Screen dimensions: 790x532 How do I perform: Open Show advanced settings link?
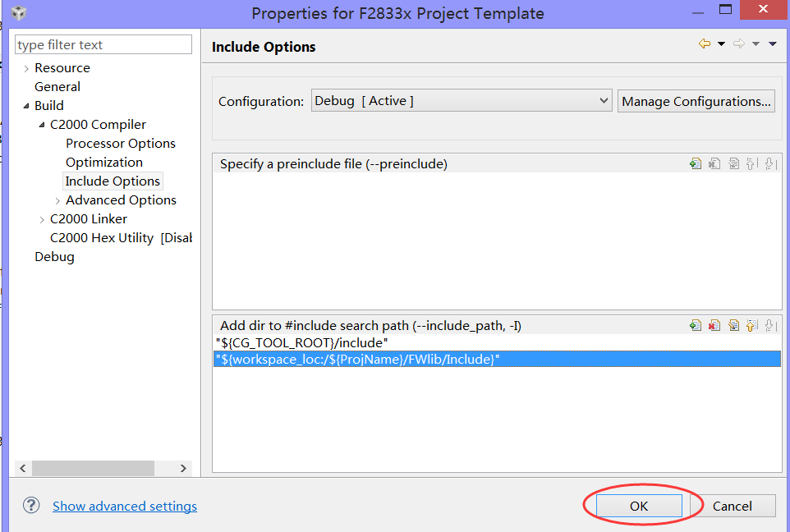tap(125, 507)
